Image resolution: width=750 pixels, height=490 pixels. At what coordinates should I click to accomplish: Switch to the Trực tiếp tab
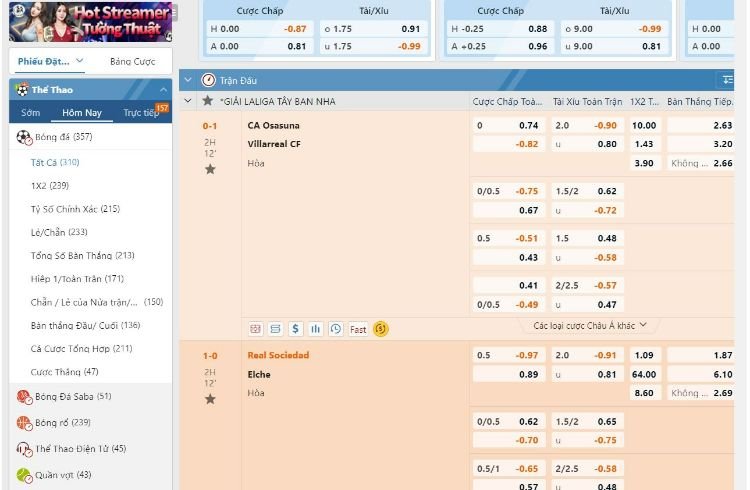coord(140,113)
